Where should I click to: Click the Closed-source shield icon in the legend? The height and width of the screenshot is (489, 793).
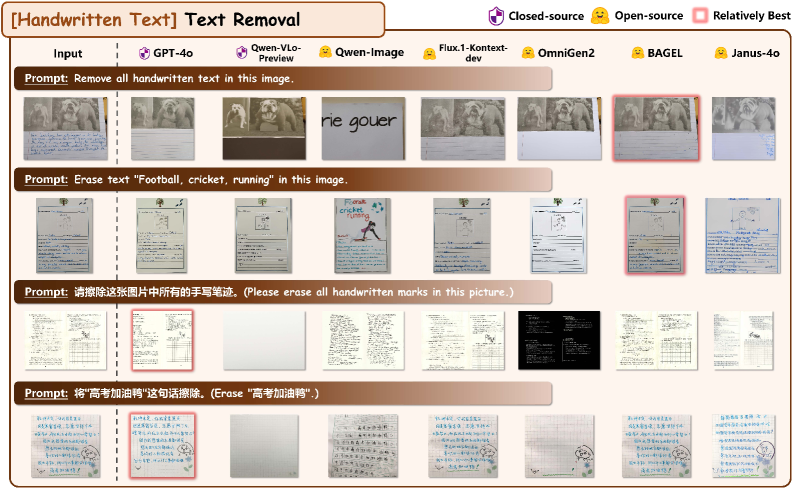point(496,16)
